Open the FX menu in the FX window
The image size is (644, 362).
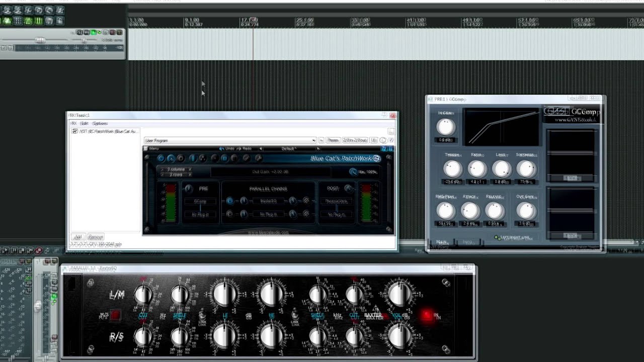pyautogui.click(x=73, y=123)
